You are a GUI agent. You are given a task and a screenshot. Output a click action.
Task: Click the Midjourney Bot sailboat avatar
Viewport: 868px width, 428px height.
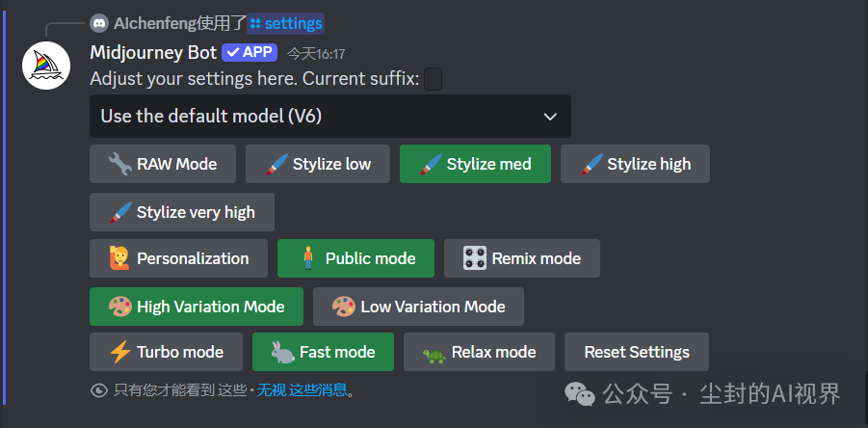pos(47,66)
